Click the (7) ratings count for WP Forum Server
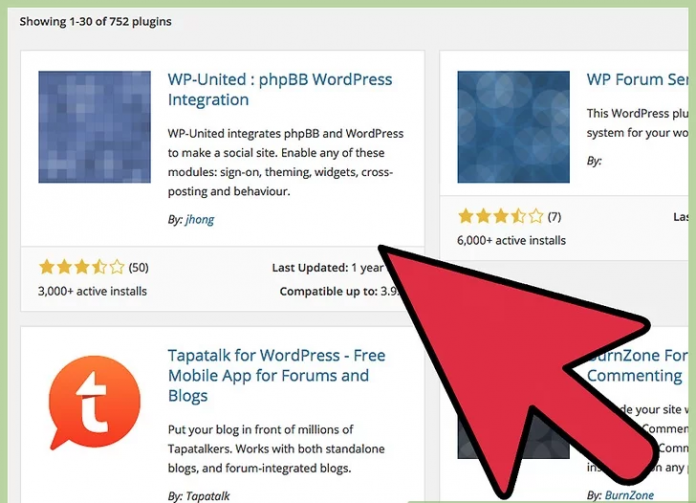The height and width of the screenshot is (503, 696). (x=554, y=217)
